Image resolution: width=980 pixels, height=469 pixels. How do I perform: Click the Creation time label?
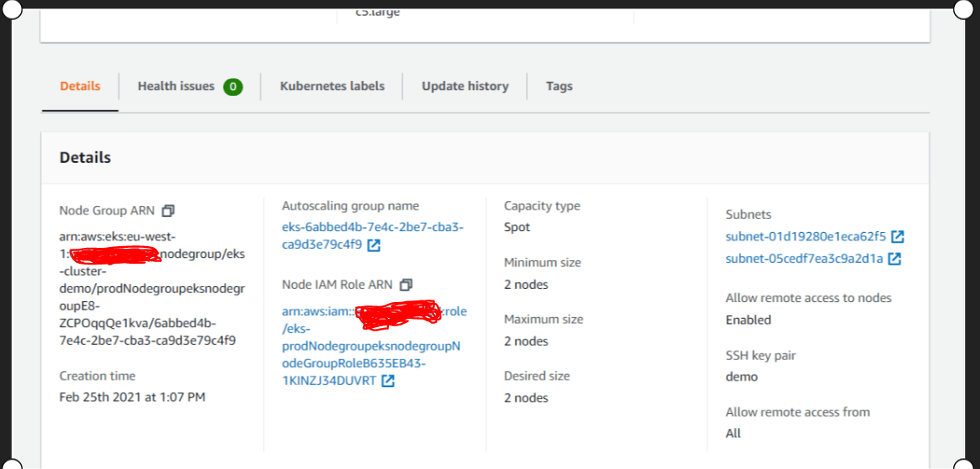pos(98,376)
